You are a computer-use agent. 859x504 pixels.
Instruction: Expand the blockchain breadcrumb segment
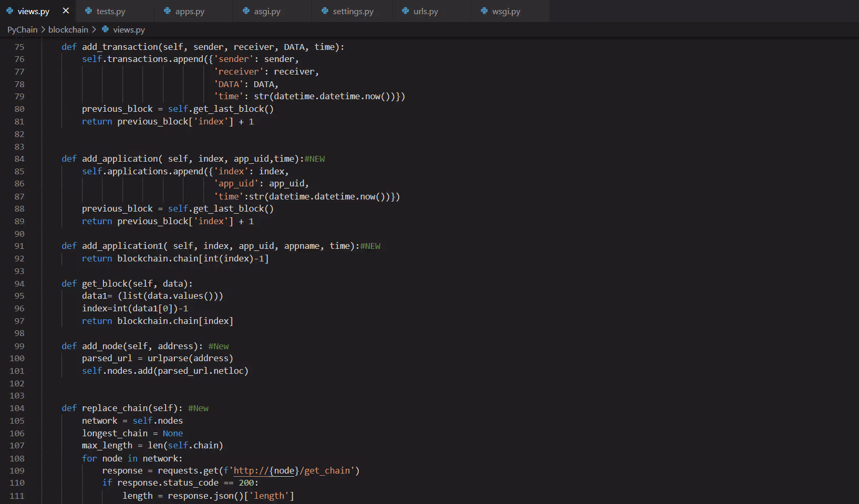[x=68, y=29]
